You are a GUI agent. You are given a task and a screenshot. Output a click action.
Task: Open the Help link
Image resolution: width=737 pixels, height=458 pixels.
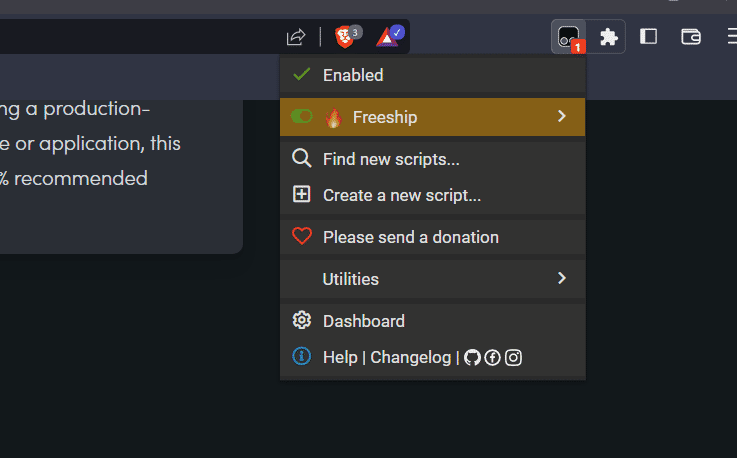(x=340, y=357)
